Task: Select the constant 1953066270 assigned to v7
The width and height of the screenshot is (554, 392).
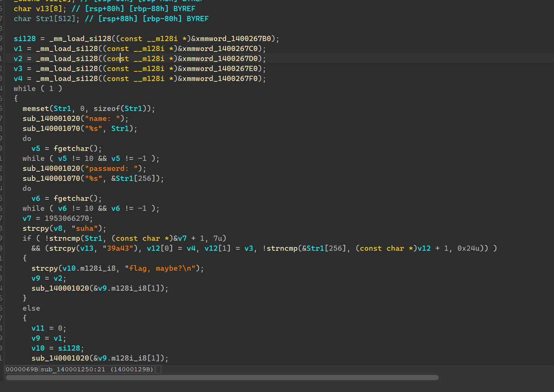Action: [67, 219]
